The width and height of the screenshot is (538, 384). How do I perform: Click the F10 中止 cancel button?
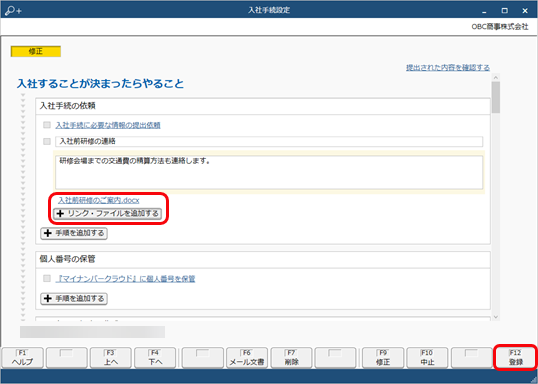[427, 358]
